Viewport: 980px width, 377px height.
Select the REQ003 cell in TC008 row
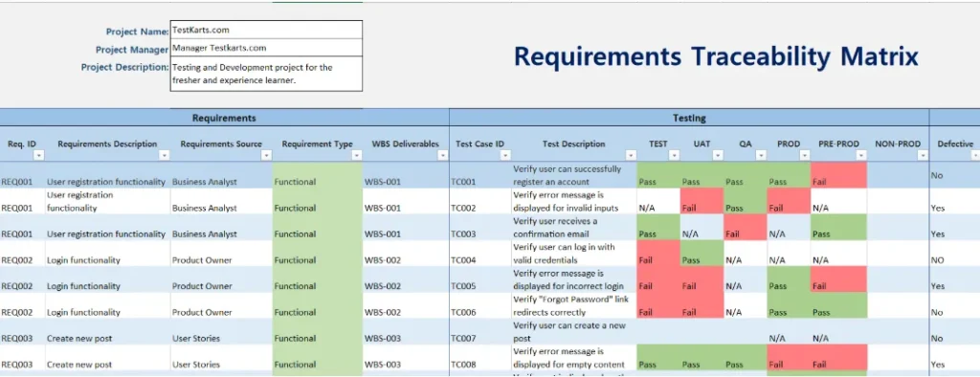23,358
